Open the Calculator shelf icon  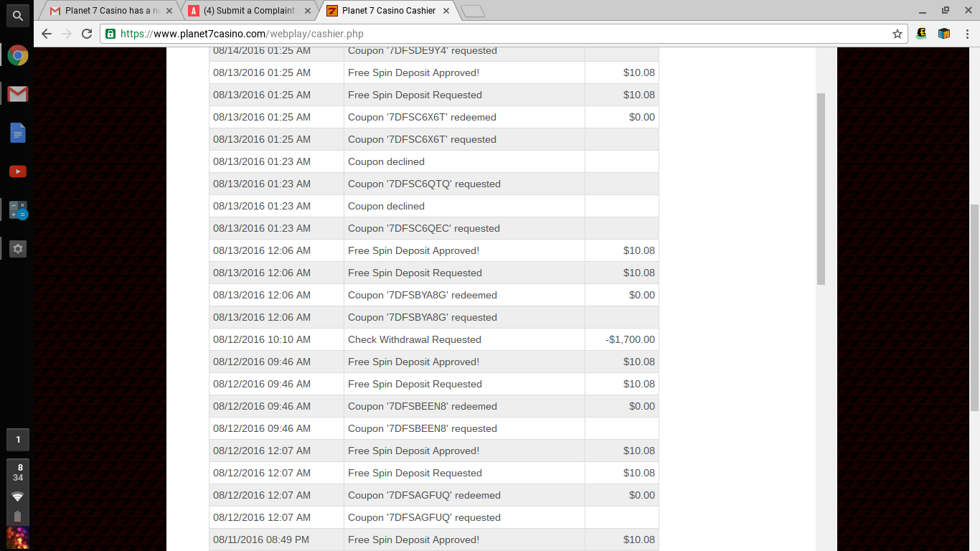click(18, 210)
